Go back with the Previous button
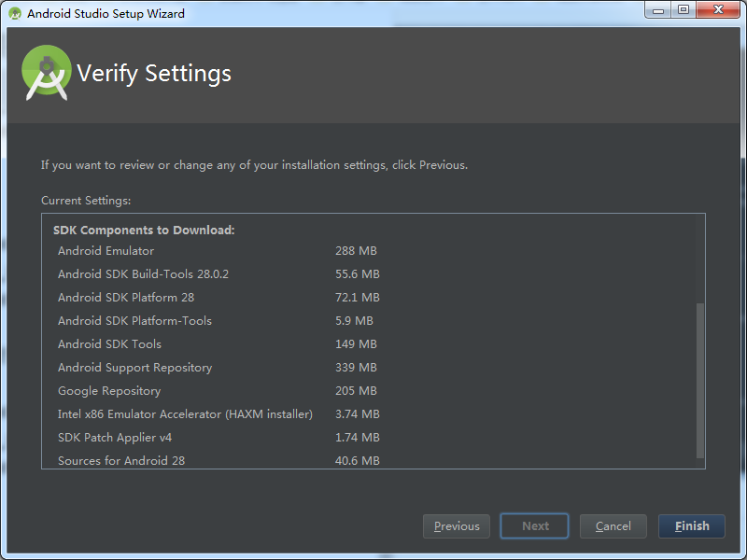Image resolution: width=747 pixels, height=560 pixels. pos(457,526)
